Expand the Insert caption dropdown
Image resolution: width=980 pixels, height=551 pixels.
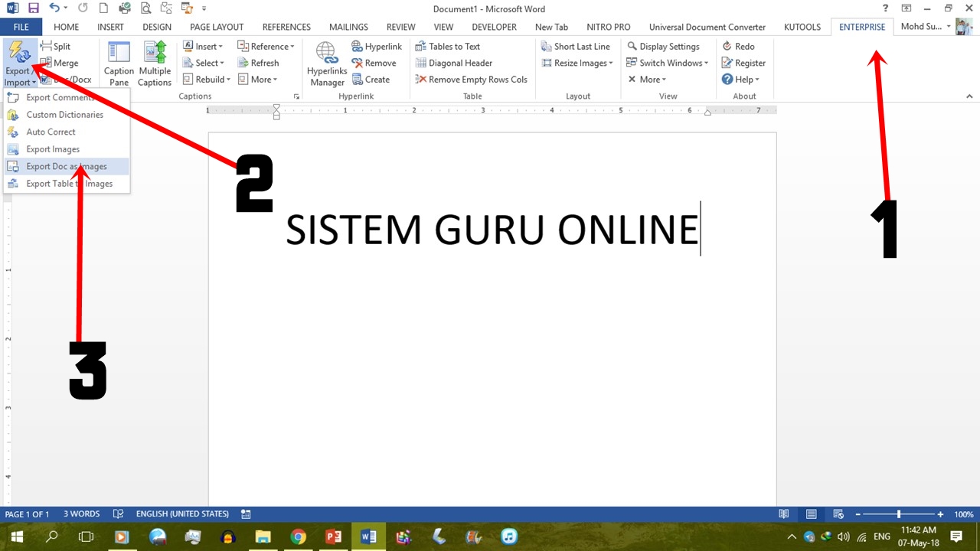coord(203,47)
